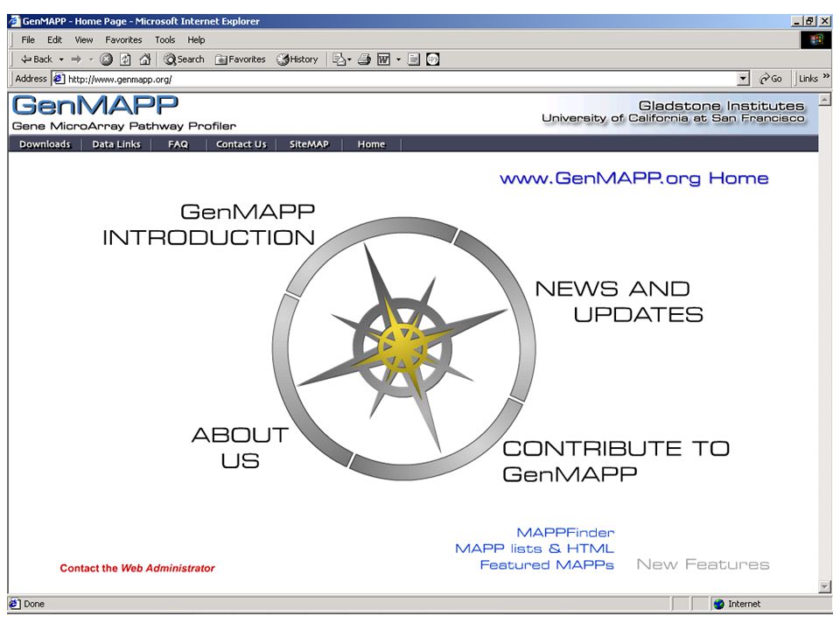Click the scrollbar up arrow
This screenshot has height=630, width=840.
click(x=825, y=99)
